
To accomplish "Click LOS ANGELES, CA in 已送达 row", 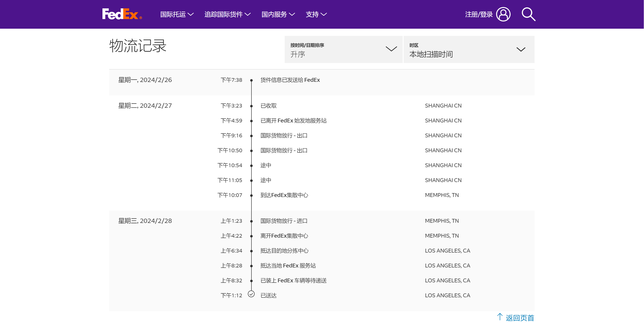I will point(447,295).
